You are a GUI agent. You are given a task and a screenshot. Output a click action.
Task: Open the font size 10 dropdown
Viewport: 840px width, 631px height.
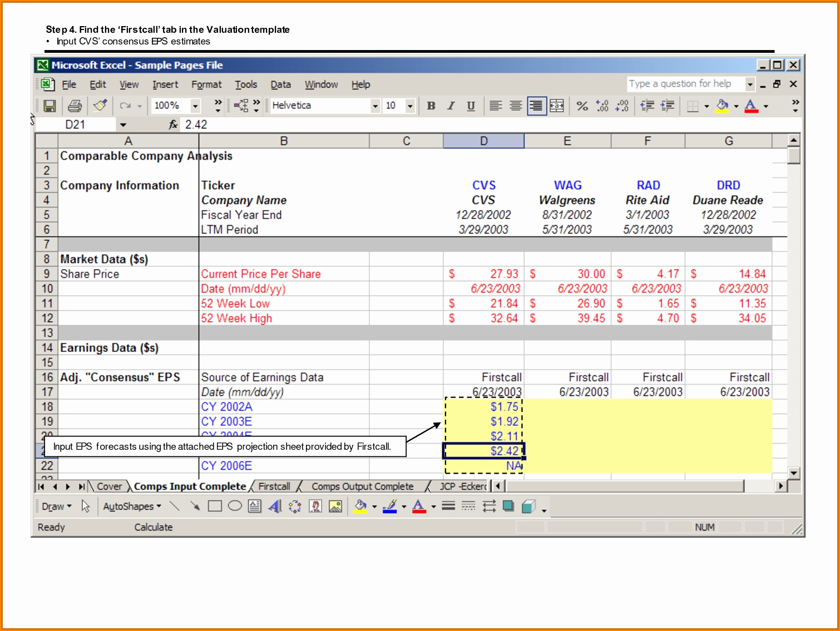click(410, 106)
